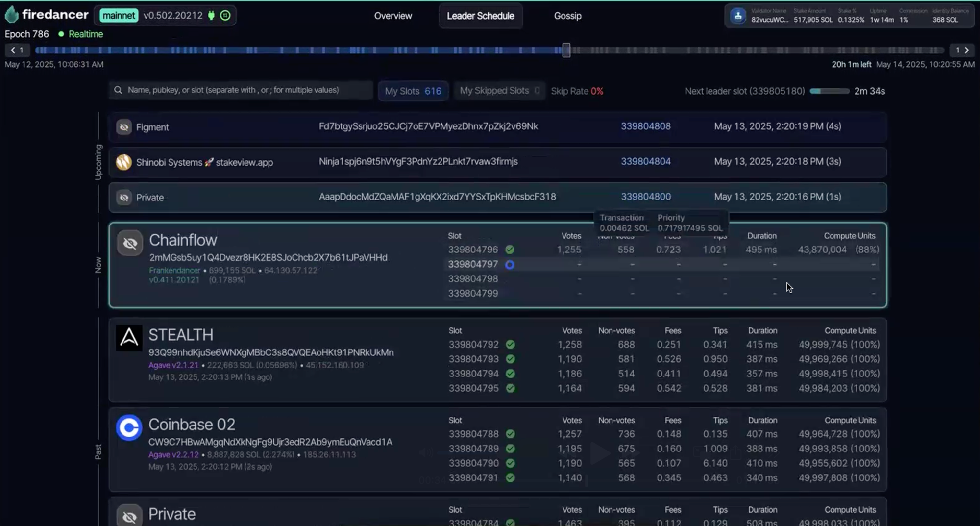The width and height of the screenshot is (980, 526).
Task: Switch to the Gossip tab
Action: (x=567, y=16)
